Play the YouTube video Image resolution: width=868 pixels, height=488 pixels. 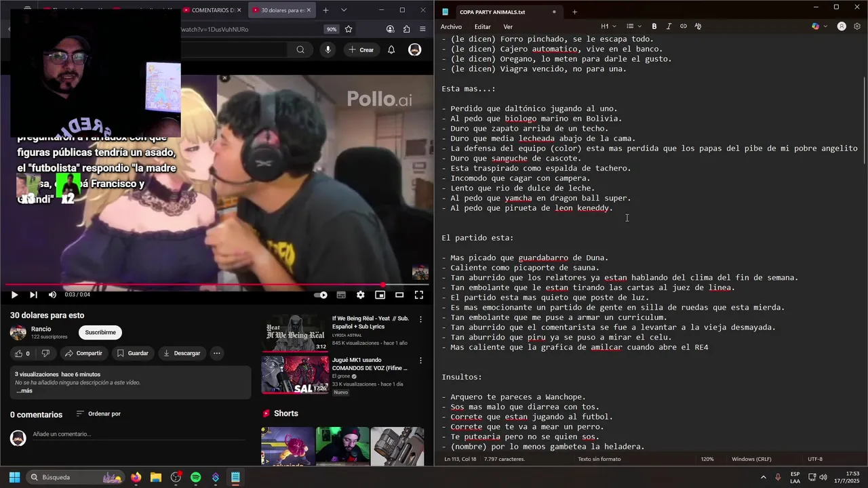point(14,295)
